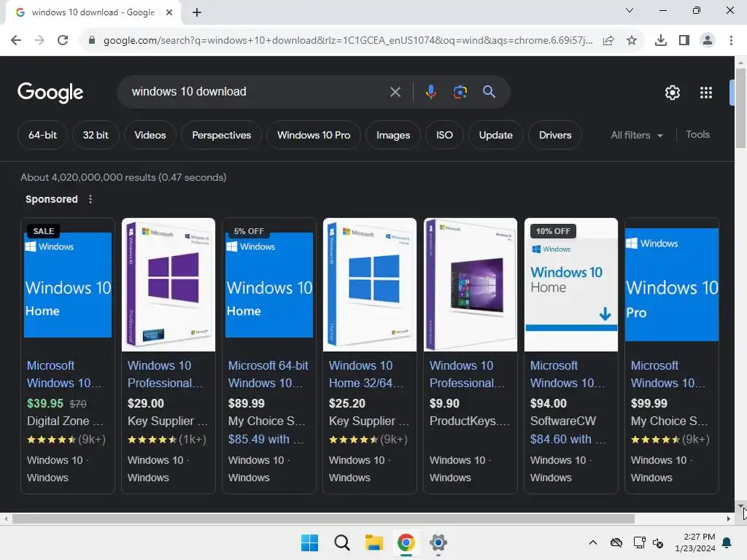Select the 64-bit filter chip

[x=42, y=135]
